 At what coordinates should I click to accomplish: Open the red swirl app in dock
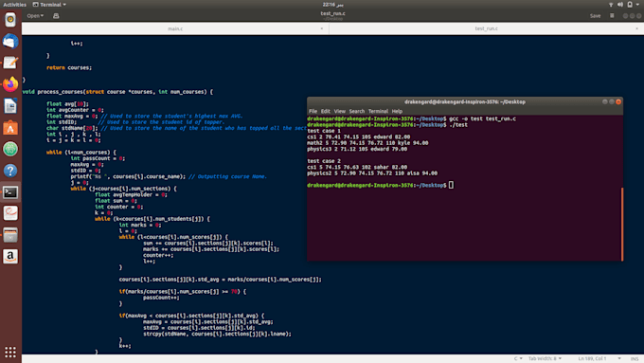(x=10, y=213)
